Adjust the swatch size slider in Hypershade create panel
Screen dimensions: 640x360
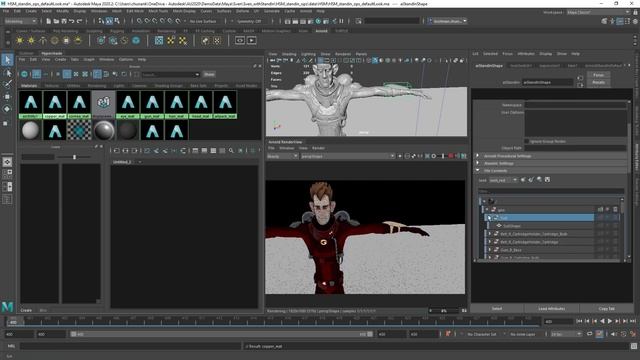pos(74,157)
